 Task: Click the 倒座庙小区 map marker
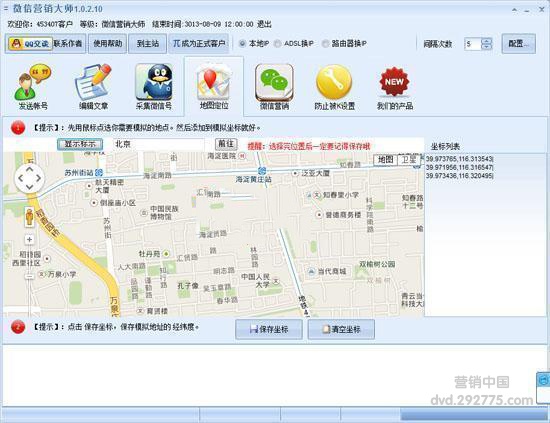pos(94,203)
